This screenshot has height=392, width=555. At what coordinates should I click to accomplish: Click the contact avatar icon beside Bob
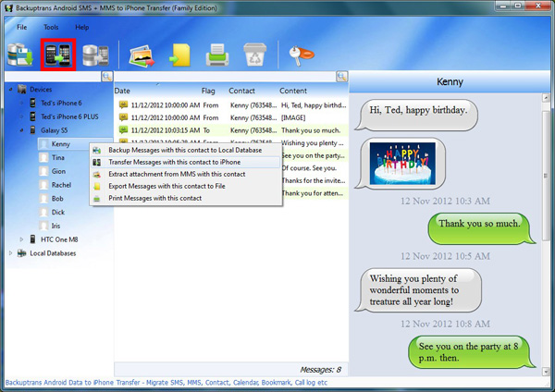coord(43,199)
